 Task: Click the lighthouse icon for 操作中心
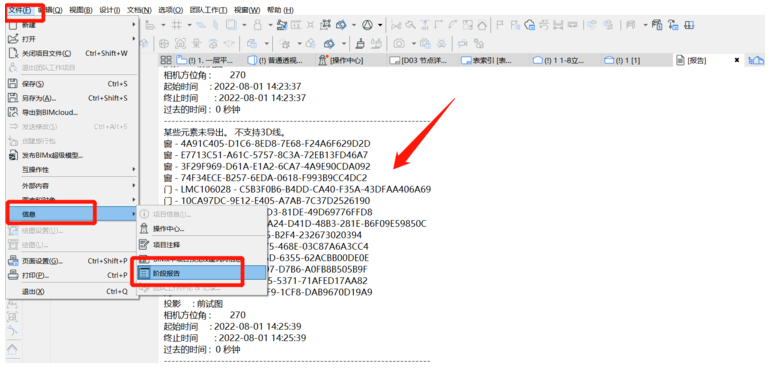pyautogui.click(x=144, y=229)
